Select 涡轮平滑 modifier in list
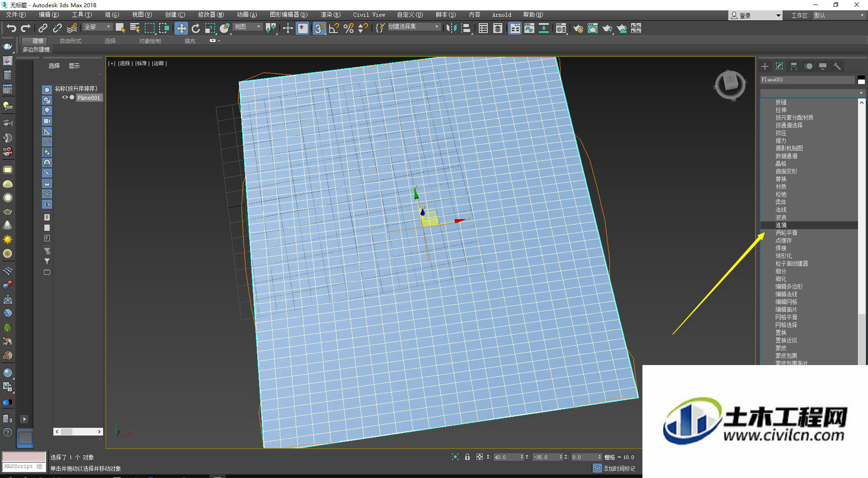868x478 pixels. pyautogui.click(x=809, y=233)
